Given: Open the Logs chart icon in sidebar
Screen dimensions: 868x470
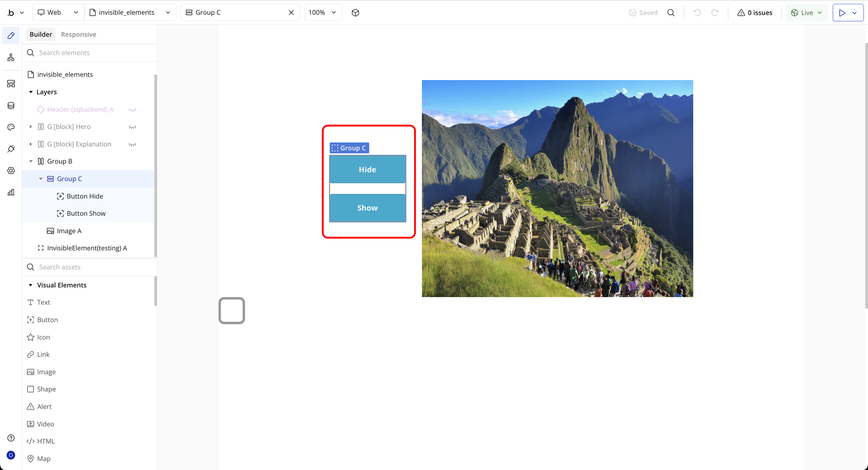Looking at the screenshot, I should point(11,192).
